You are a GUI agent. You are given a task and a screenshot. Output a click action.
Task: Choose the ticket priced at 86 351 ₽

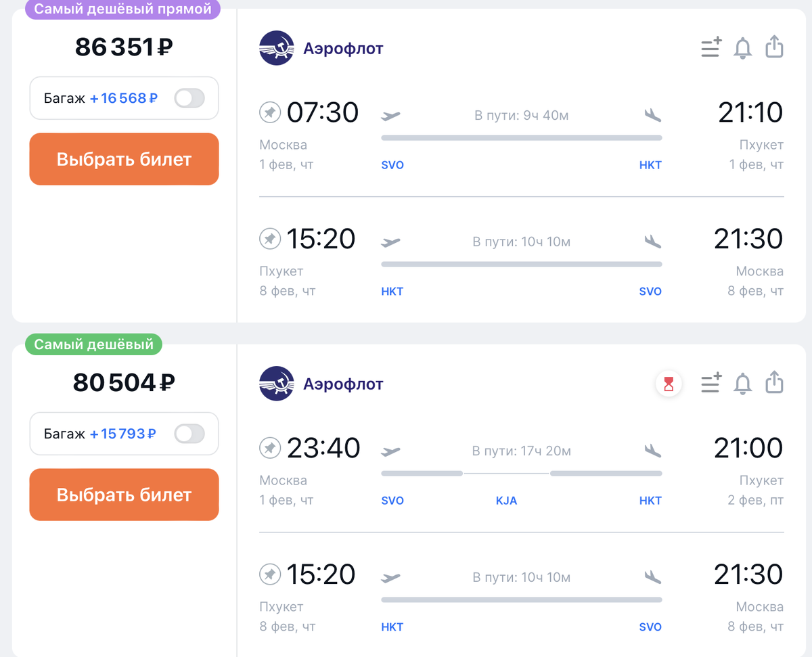click(x=124, y=159)
